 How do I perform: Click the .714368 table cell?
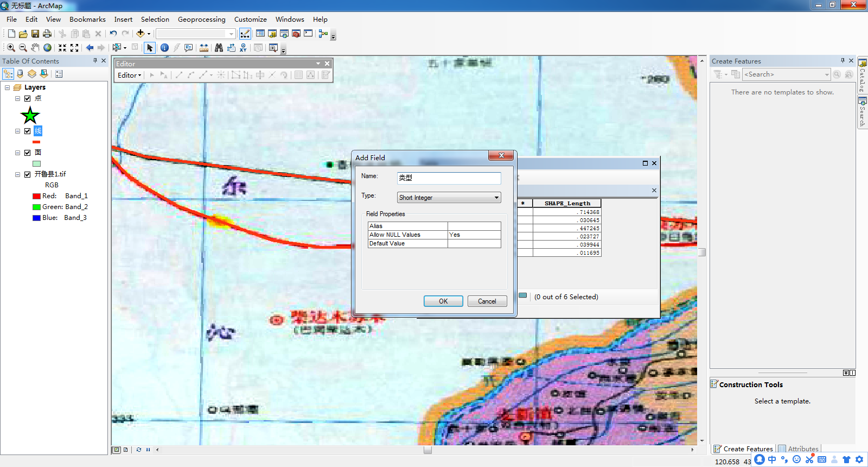point(567,212)
